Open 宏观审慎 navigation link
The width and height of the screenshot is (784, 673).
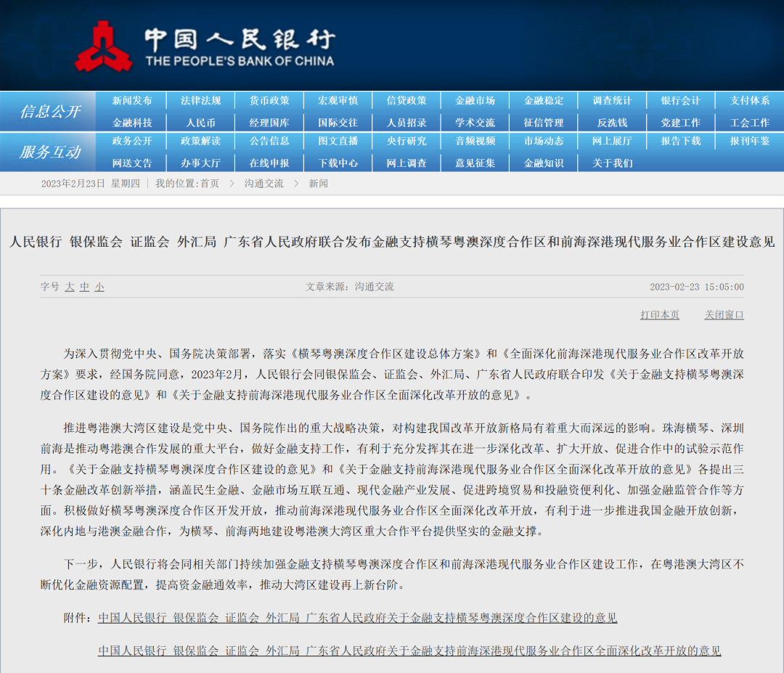click(x=338, y=100)
